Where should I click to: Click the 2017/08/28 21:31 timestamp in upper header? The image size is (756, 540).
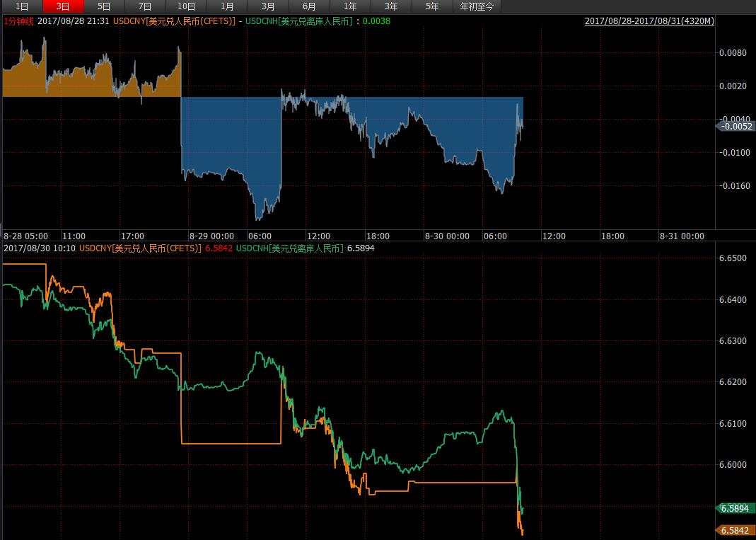(74, 21)
